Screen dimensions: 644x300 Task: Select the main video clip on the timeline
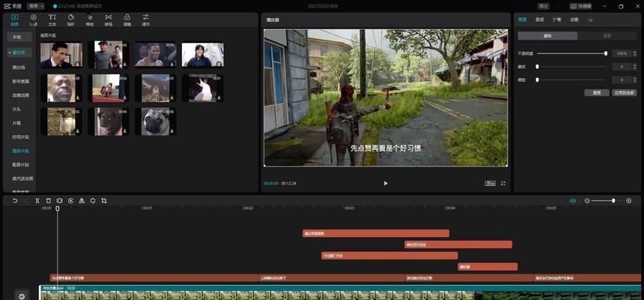[341, 292]
